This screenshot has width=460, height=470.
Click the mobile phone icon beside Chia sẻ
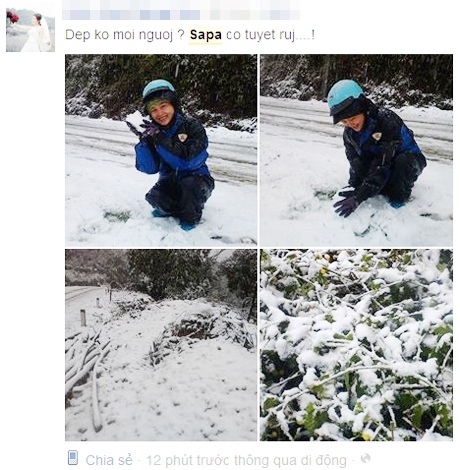[73, 458]
